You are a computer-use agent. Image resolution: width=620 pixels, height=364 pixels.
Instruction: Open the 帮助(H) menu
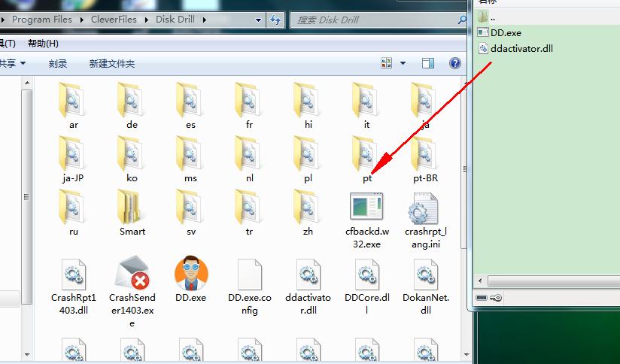[x=43, y=44]
